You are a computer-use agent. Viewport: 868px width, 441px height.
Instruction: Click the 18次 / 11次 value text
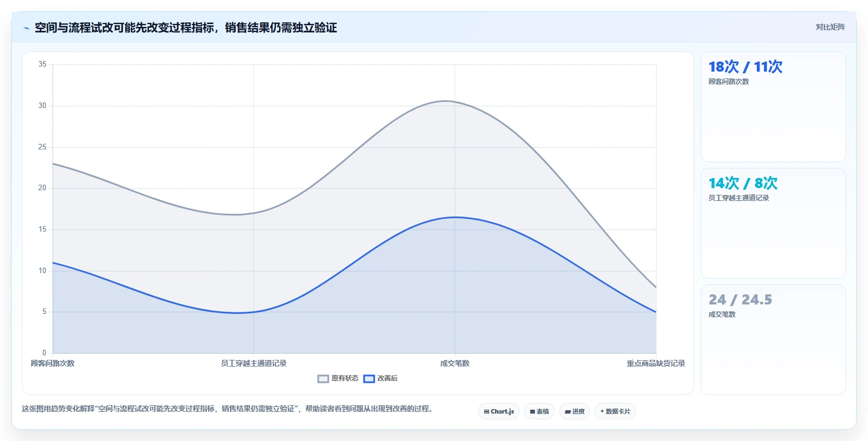[745, 67]
